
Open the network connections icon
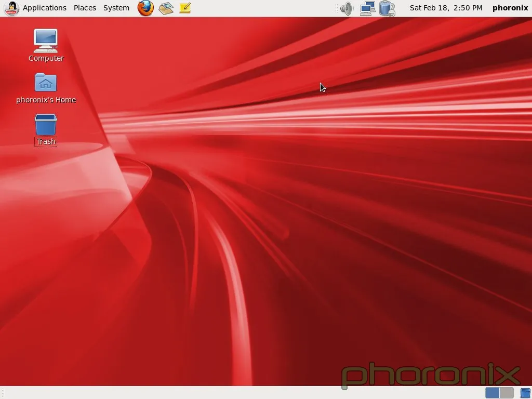(367, 8)
